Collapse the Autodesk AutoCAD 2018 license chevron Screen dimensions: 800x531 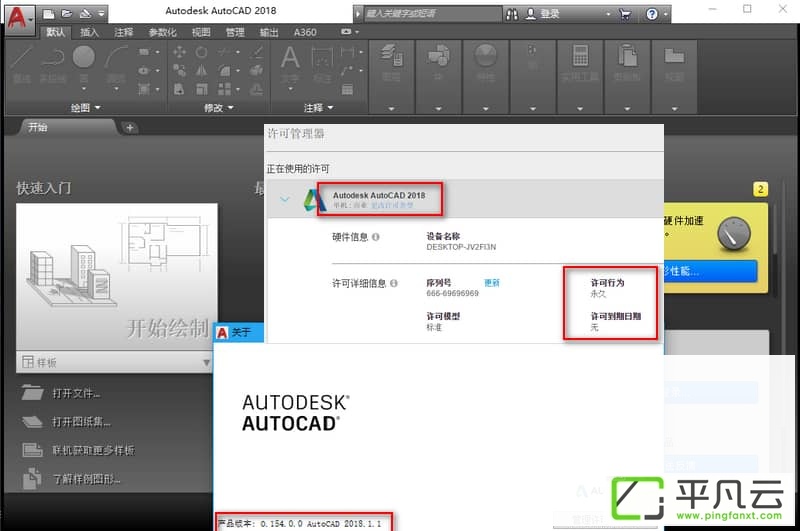pyautogui.click(x=285, y=199)
